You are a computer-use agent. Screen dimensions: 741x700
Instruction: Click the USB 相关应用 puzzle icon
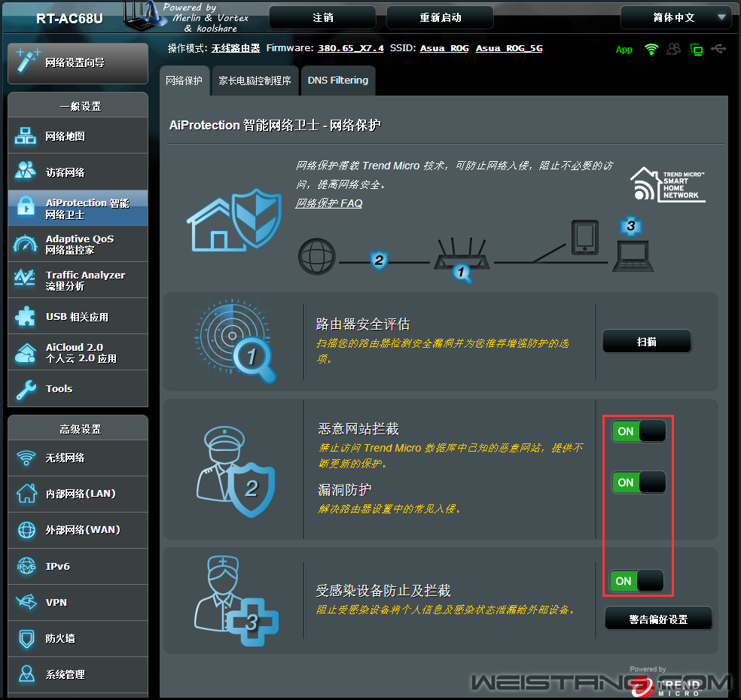pos(26,316)
